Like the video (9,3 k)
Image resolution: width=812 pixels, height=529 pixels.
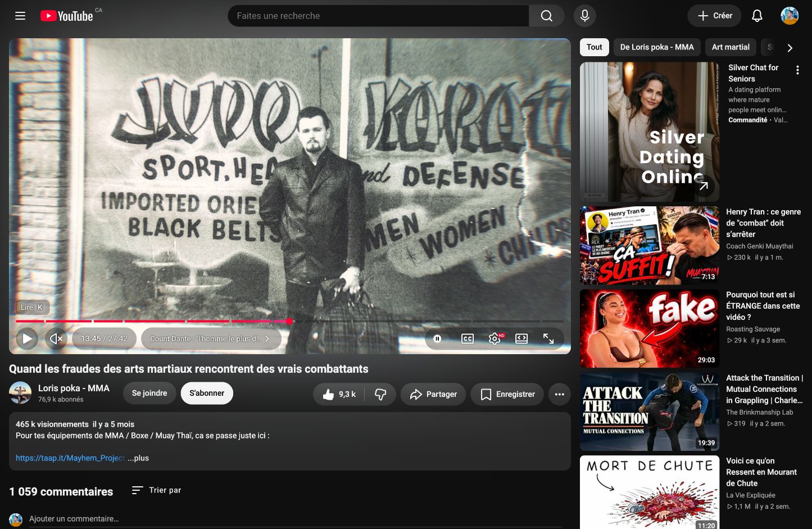pos(339,395)
